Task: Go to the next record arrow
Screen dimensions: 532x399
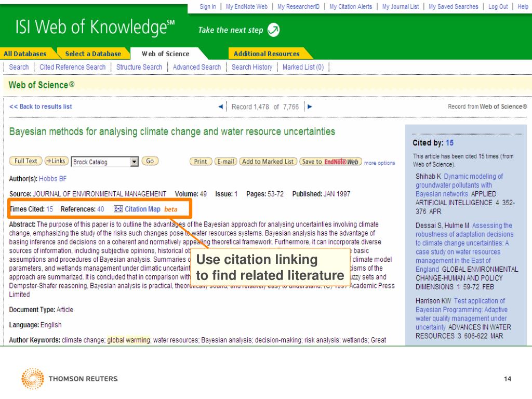Action: (x=310, y=107)
